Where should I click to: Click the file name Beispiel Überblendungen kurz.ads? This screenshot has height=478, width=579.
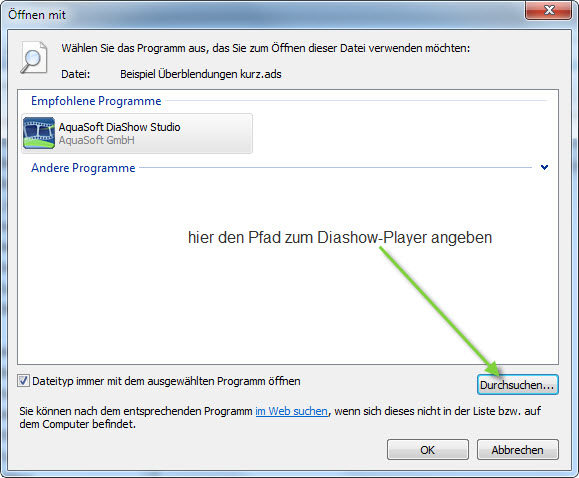click(x=201, y=74)
